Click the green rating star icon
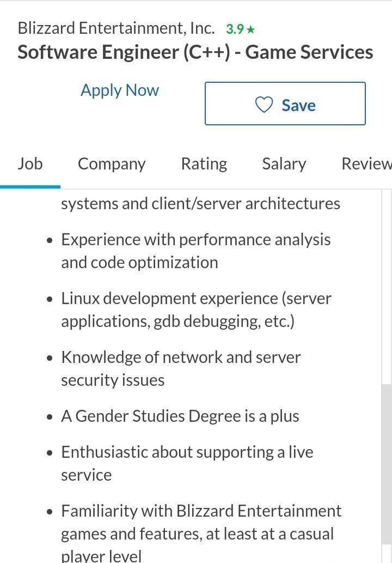The image size is (392, 563). tap(250, 29)
